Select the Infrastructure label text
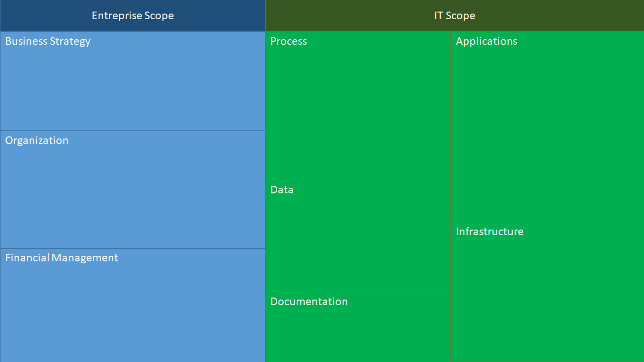This screenshot has height=362, width=644. pyautogui.click(x=490, y=232)
